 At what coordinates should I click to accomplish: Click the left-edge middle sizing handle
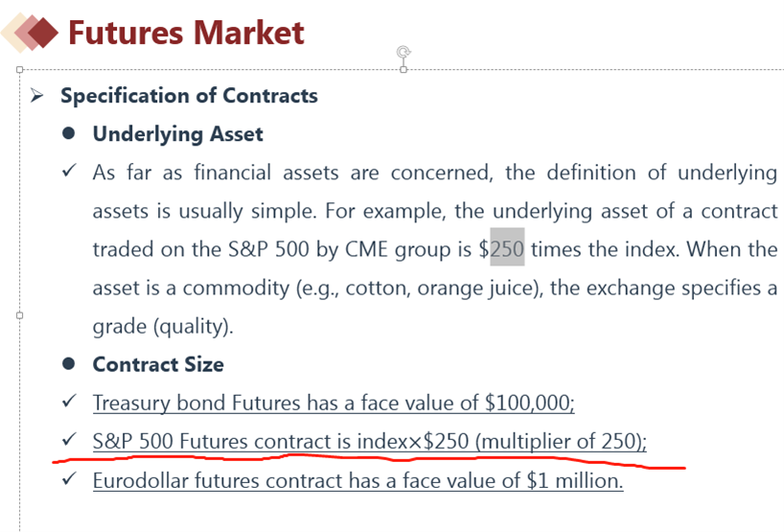click(19, 315)
